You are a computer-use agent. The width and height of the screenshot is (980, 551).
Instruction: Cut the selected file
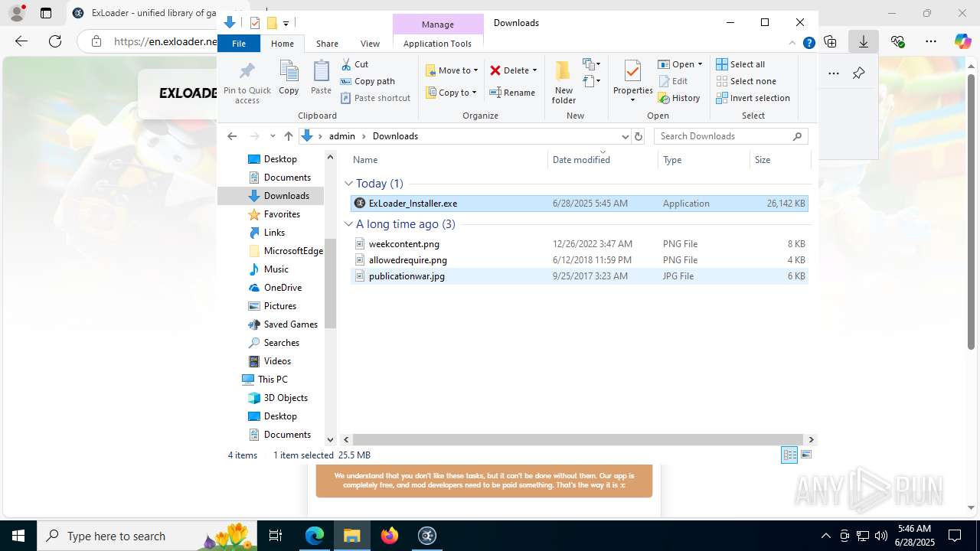click(354, 64)
